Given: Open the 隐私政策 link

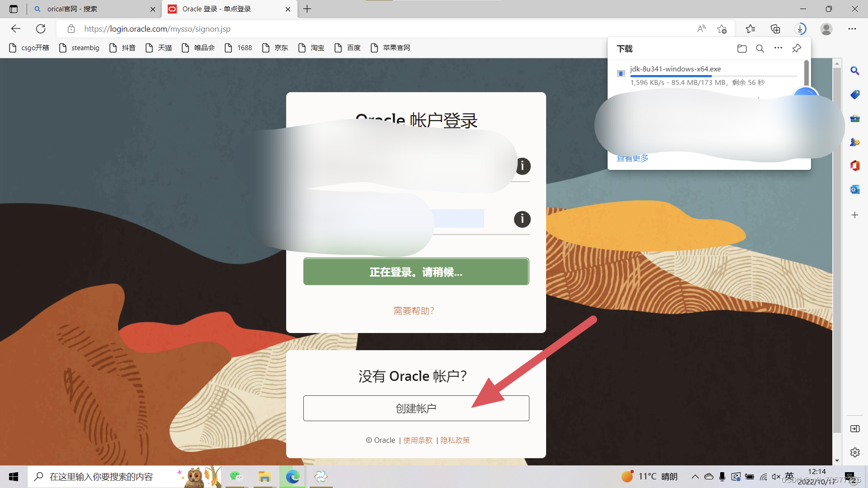Looking at the screenshot, I should [x=455, y=440].
